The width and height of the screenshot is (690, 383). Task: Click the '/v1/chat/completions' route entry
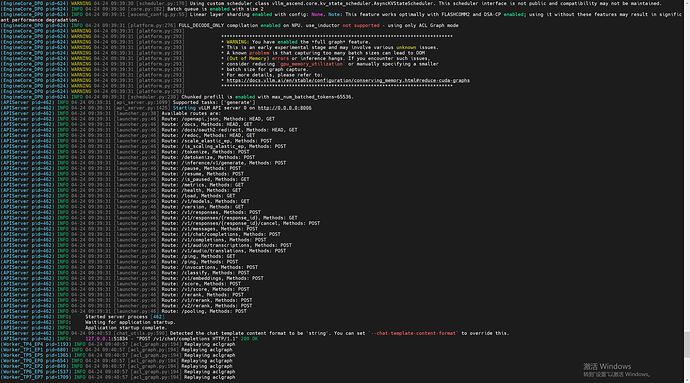click(221, 234)
